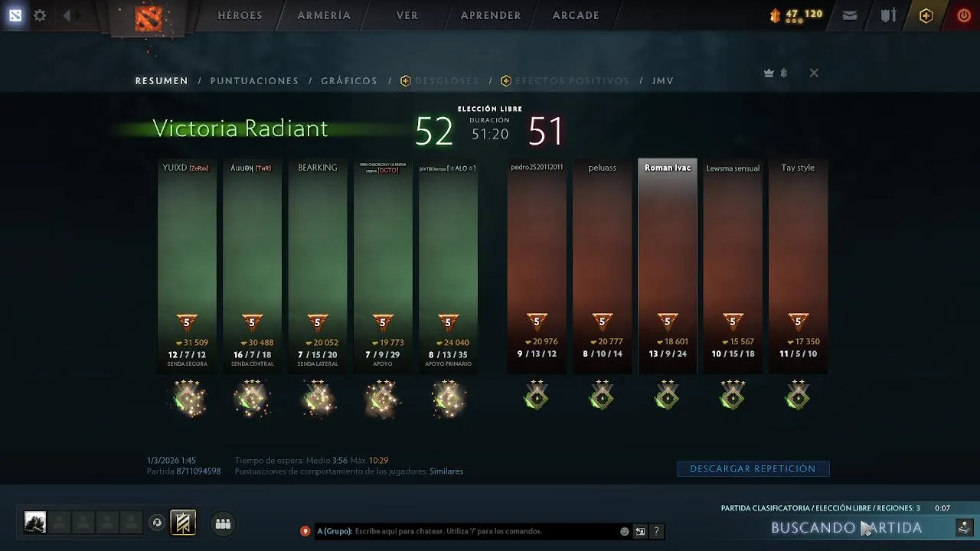Select Tay style player name
This screenshot has height=551, width=980.
pos(798,168)
